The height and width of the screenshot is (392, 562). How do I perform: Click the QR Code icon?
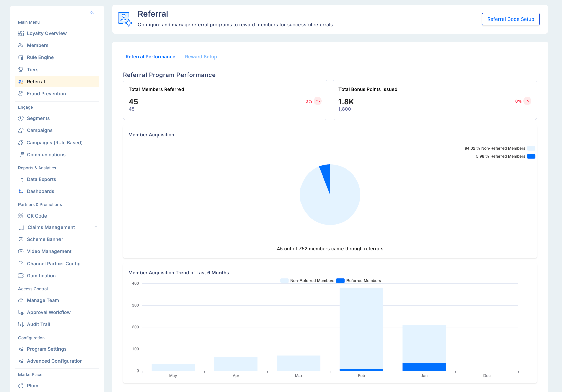(21, 216)
